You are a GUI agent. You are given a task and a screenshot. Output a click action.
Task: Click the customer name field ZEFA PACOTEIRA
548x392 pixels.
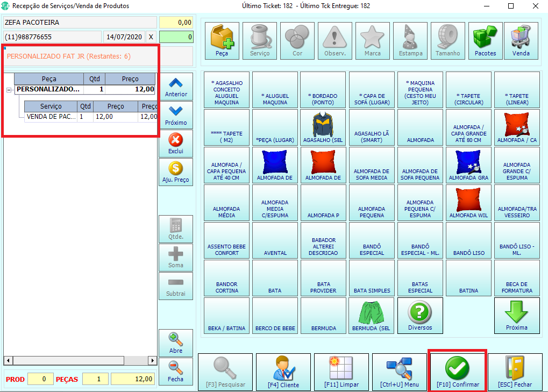point(80,23)
